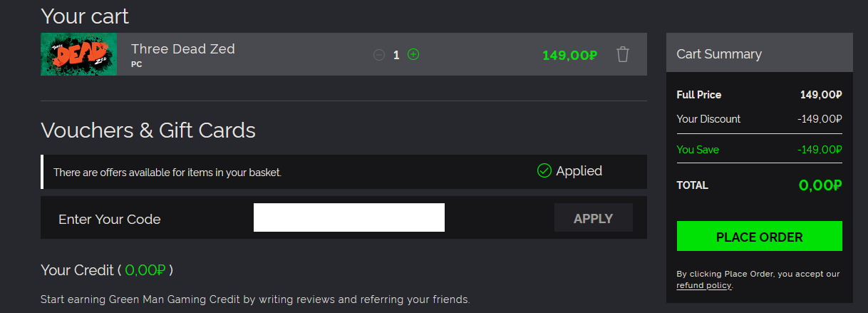868x313 pixels.
Task: Click the TOTAL 0,00₽ amount
Action: coord(820,185)
